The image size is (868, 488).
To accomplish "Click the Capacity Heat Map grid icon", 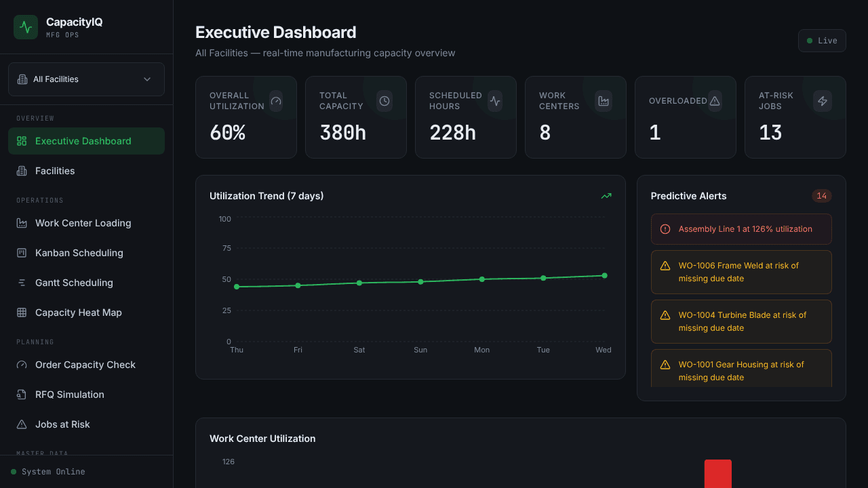I will click(x=22, y=312).
